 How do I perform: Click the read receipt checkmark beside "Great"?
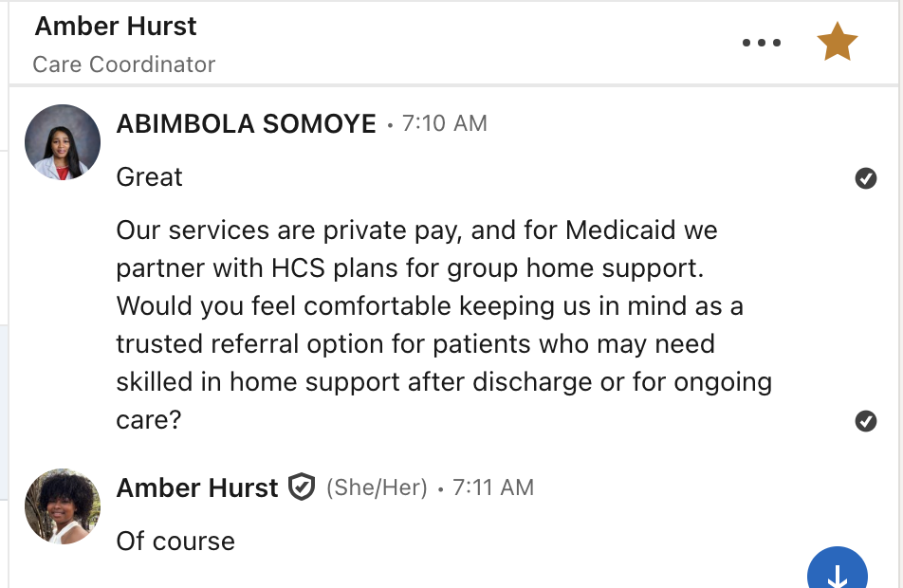865,178
